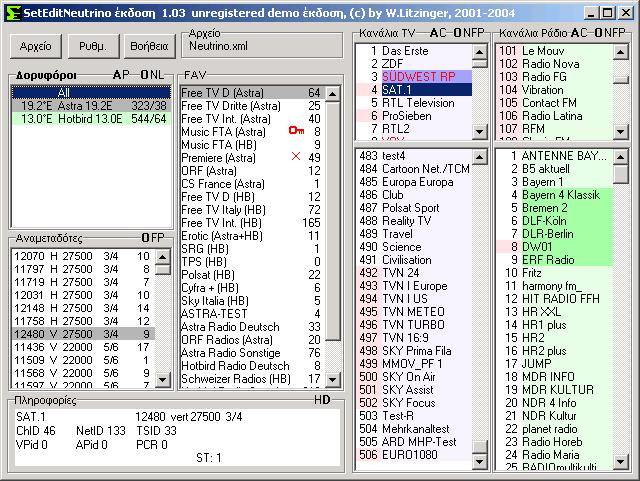This screenshot has width=640, height=481.
Task: Select TV channel 4 SAT.1
Action: click(x=414, y=90)
